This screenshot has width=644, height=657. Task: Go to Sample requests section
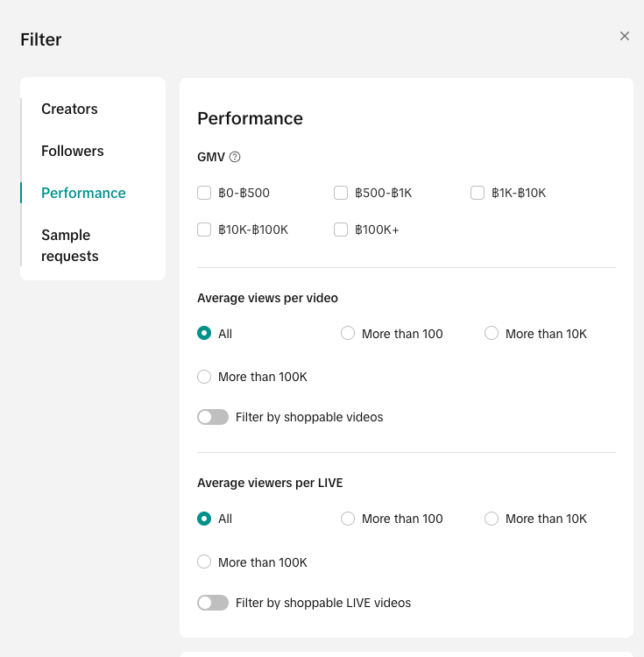[69, 246]
